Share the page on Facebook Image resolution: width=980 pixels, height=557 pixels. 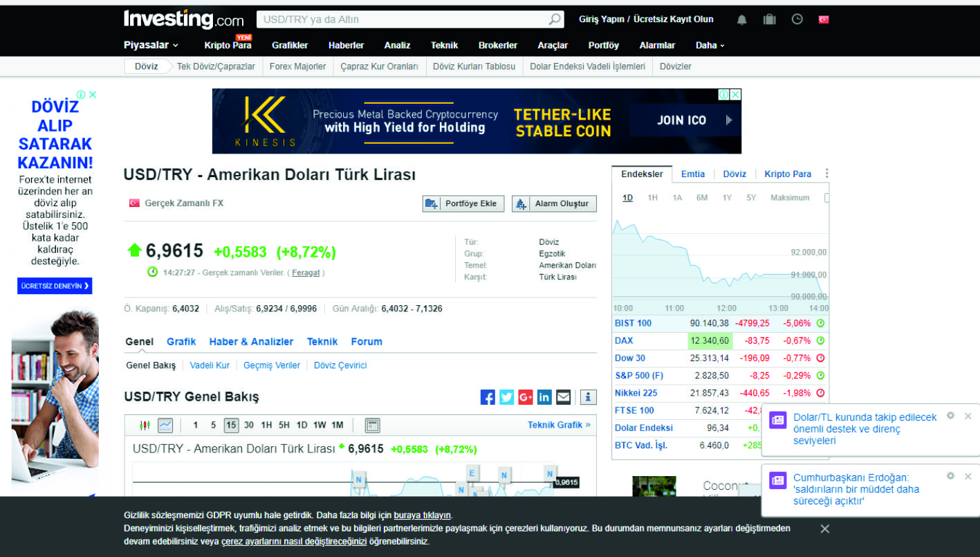tap(488, 397)
